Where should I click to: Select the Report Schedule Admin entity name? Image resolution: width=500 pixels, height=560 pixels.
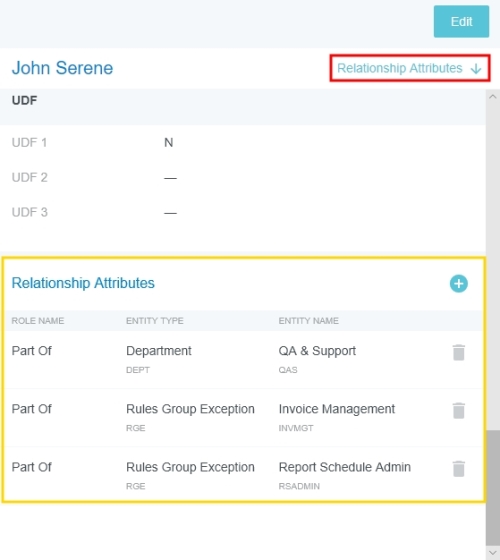345,467
